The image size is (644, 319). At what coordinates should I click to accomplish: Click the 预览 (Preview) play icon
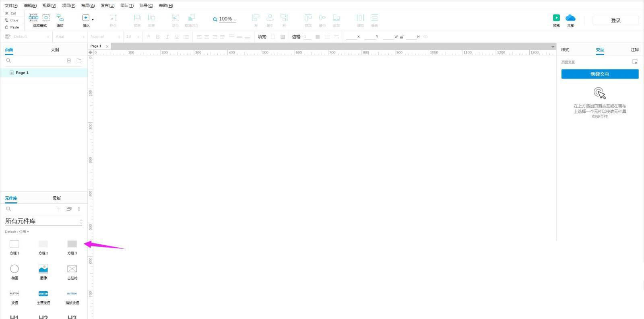tap(556, 18)
